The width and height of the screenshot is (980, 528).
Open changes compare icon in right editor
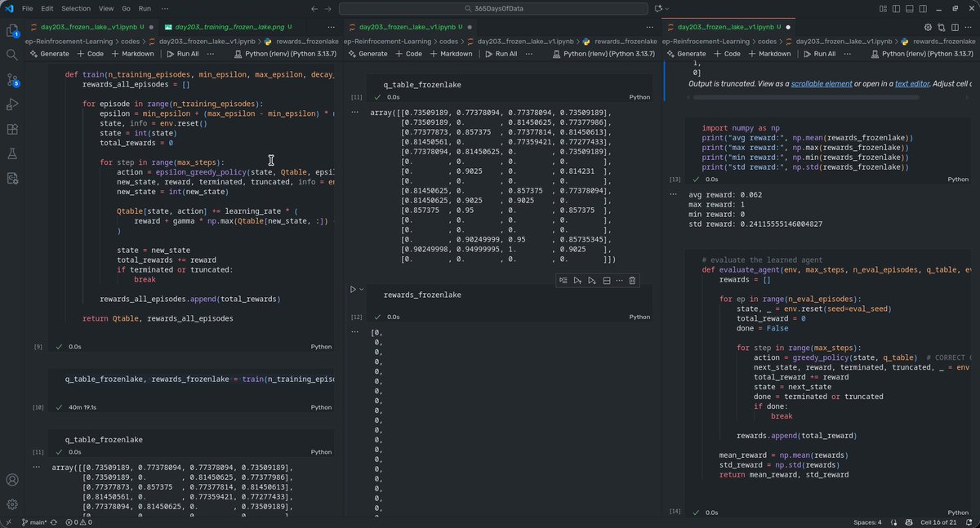(940, 27)
